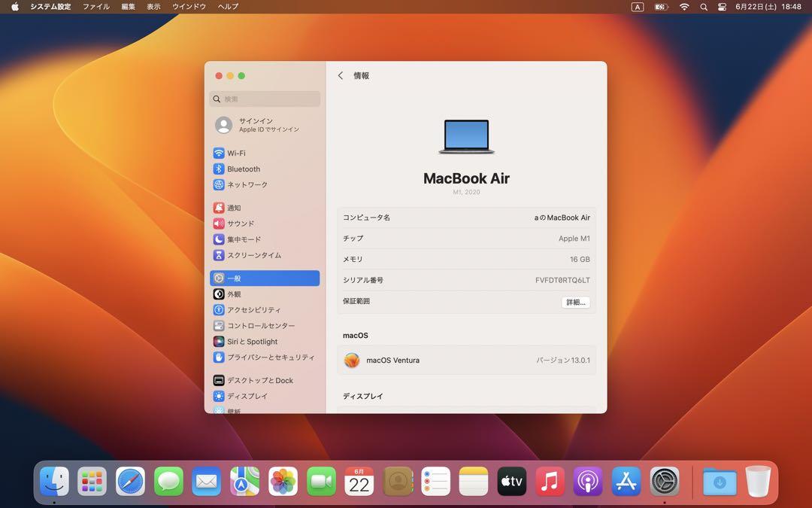Open the battery status menu

point(661,7)
